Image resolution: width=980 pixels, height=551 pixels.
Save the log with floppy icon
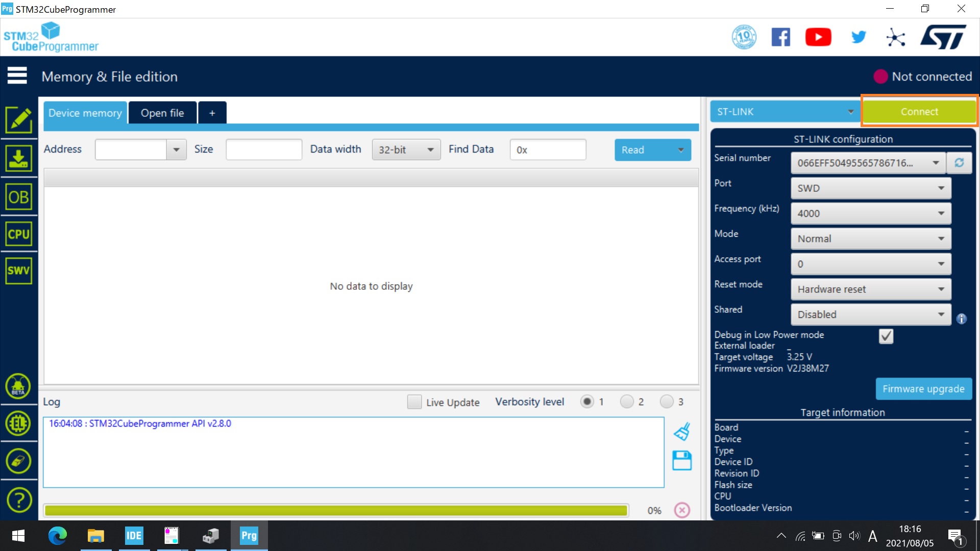coord(682,460)
